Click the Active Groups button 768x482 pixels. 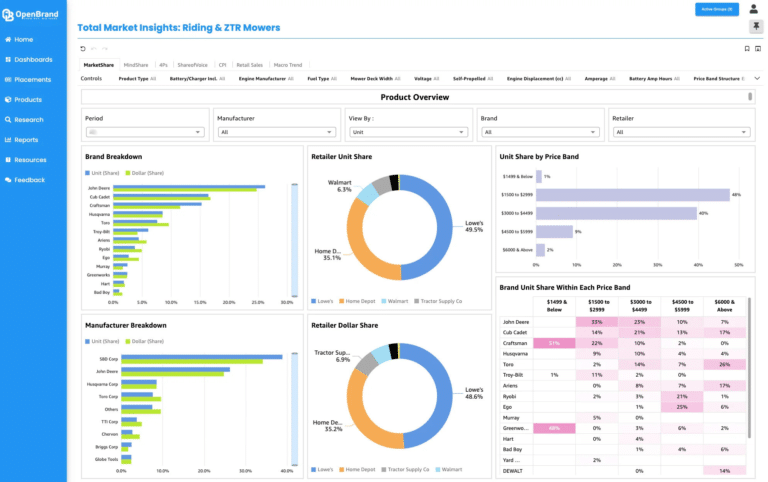pos(717,9)
